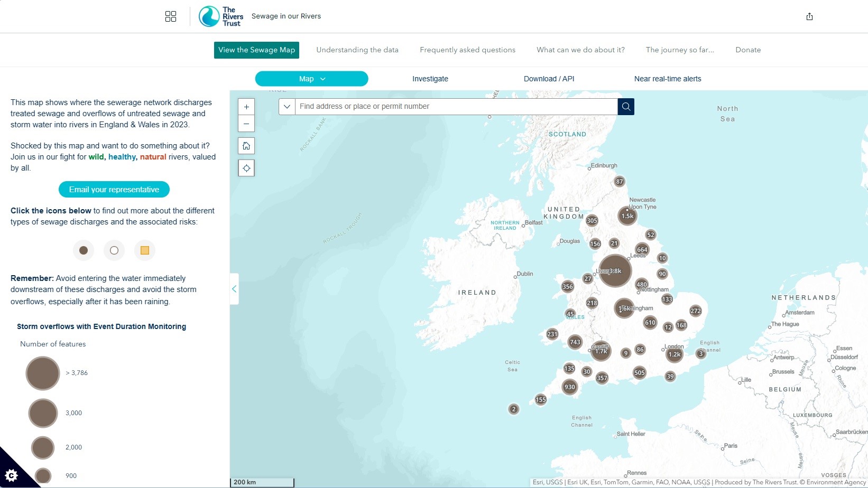Screen dimensions: 868x488
Task: Click the 1.5k cluster near Newcastle
Action: [627, 215]
